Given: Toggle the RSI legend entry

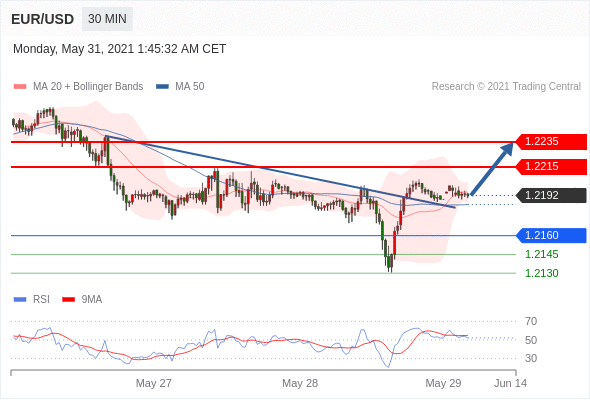Looking at the screenshot, I should [32, 300].
